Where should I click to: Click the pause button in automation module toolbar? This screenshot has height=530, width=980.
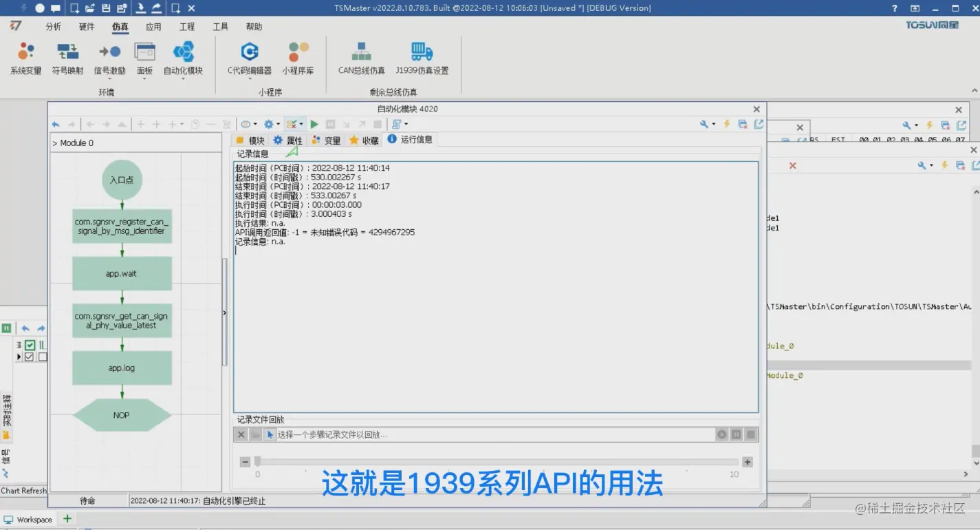coord(330,125)
